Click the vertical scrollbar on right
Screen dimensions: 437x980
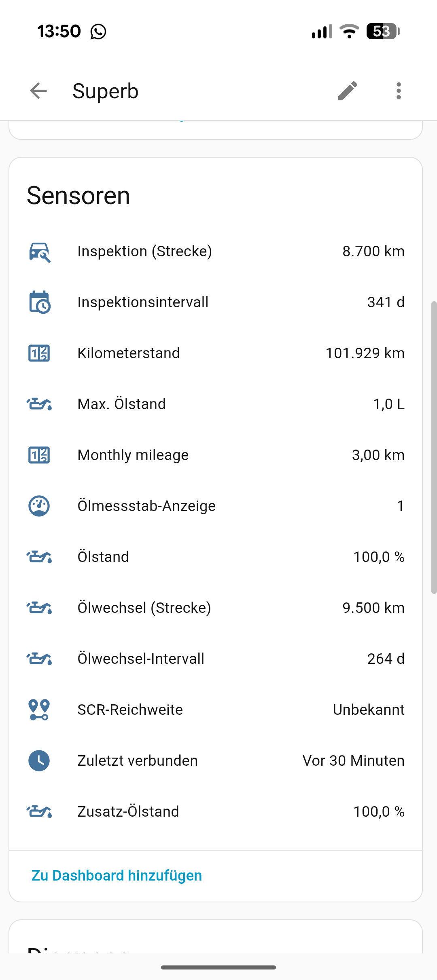(434, 447)
